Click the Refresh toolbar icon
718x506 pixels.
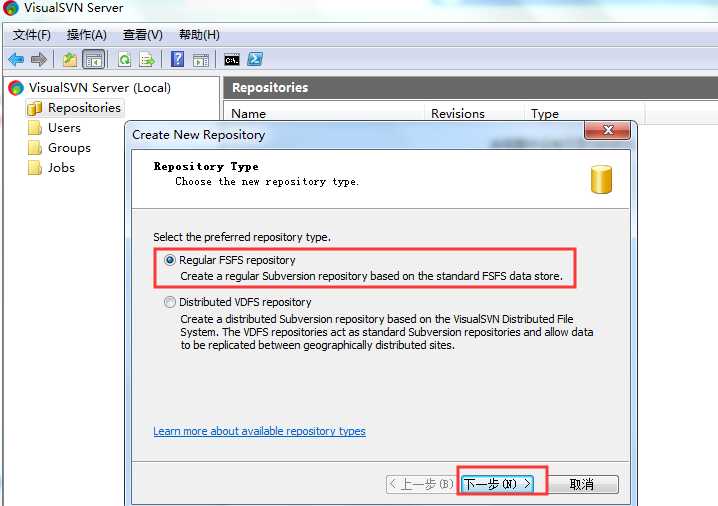tap(125, 60)
